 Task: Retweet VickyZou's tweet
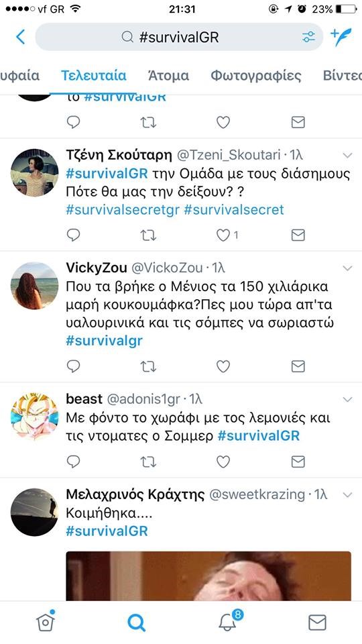point(148,366)
